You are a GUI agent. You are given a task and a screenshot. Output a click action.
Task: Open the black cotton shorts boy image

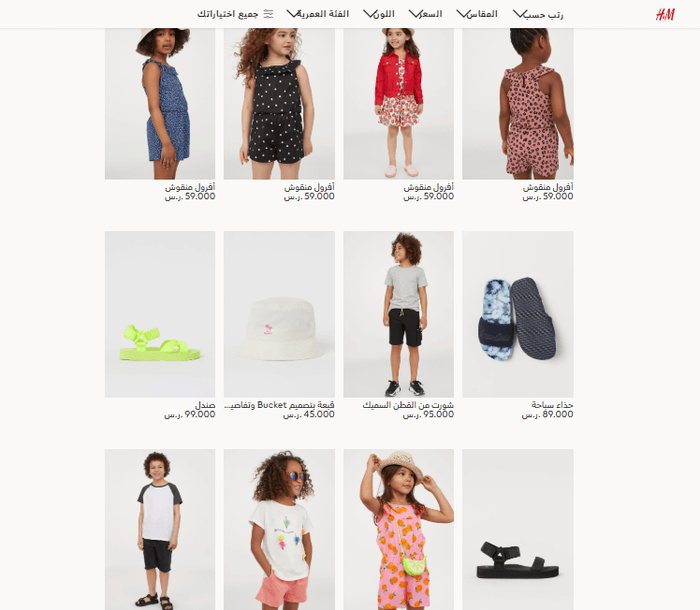point(399,314)
